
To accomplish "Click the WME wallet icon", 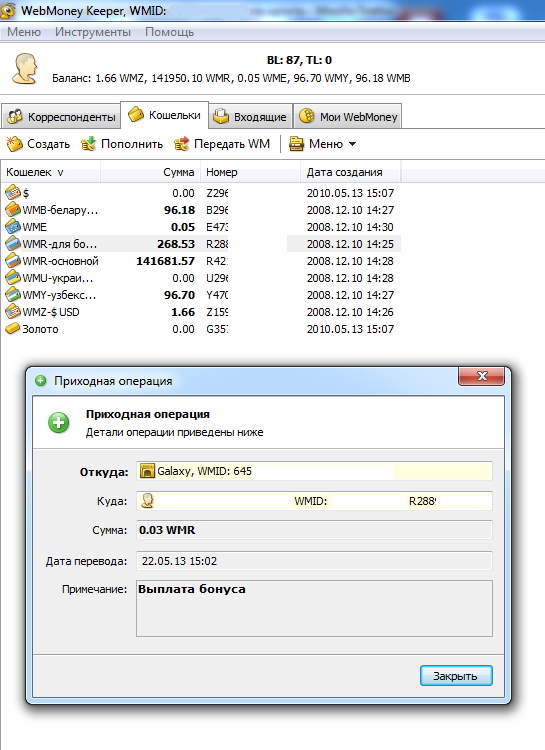I will click(13, 227).
